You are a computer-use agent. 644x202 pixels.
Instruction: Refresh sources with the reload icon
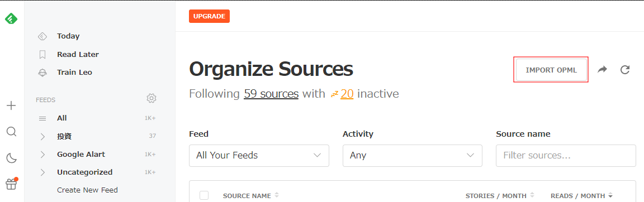pos(624,70)
